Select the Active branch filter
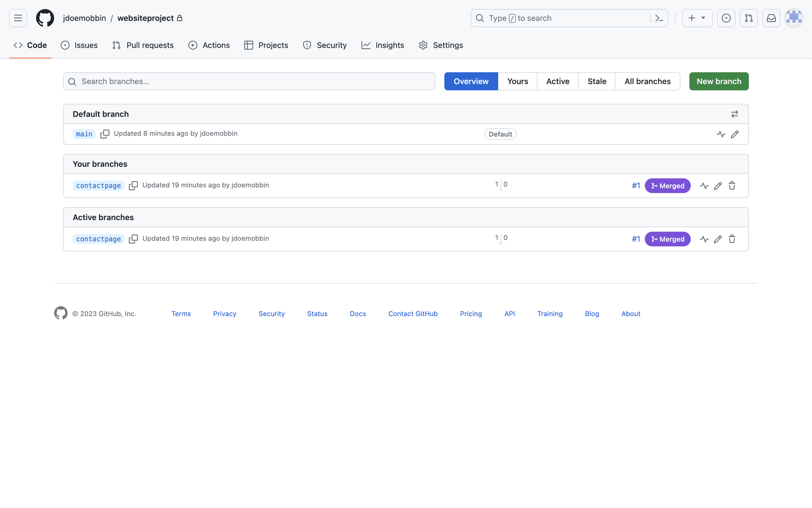The width and height of the screenshot is (812, 508). (x=558, y=81)
